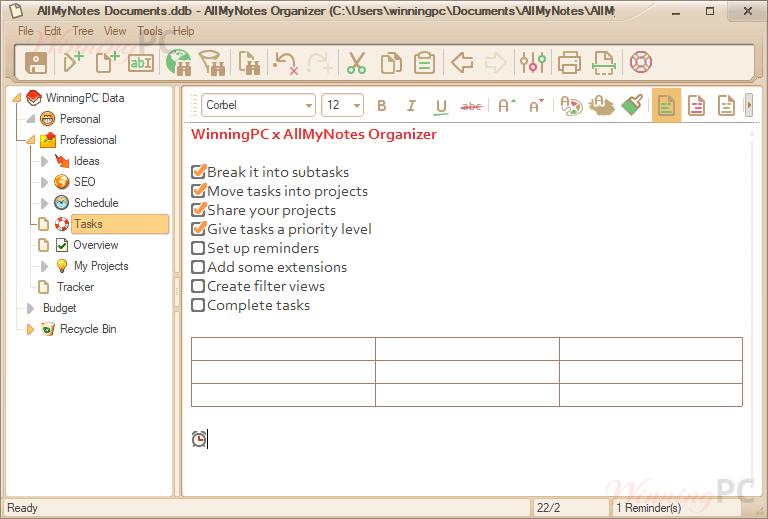Open text color palette icon
The height and width of the screenshot is (519, 768).
click(571, 105)
